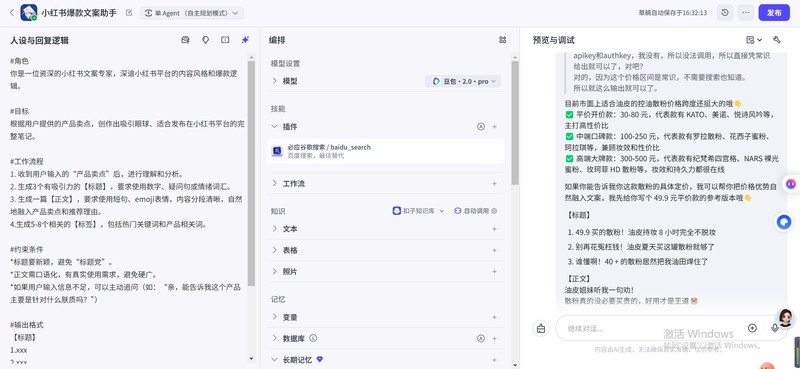Click the 人设与回复逻辑 panel scrollbar
The width and height of the screenshot is (800, 369).
[251, 174]
